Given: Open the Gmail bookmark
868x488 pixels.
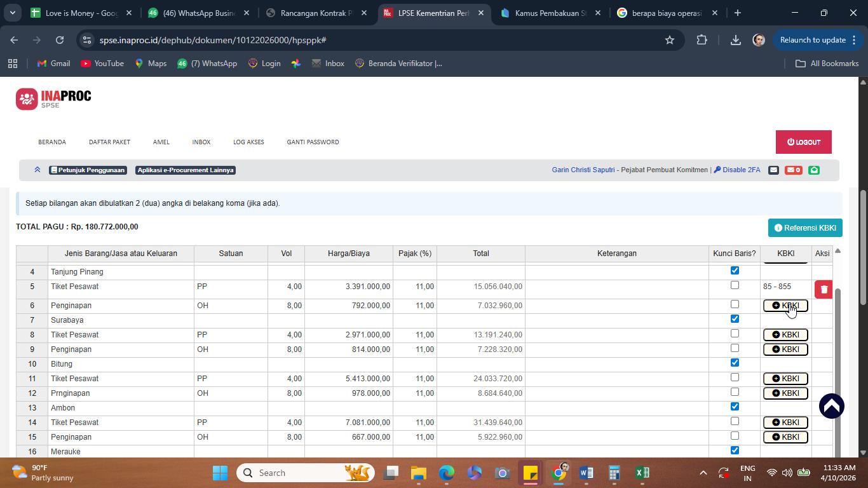Looking at the screenshot, I should 53,64.
